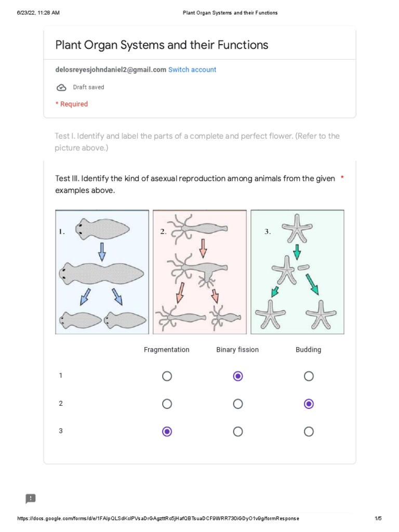Click the Draft saved cloud icon

click(61, 87)
